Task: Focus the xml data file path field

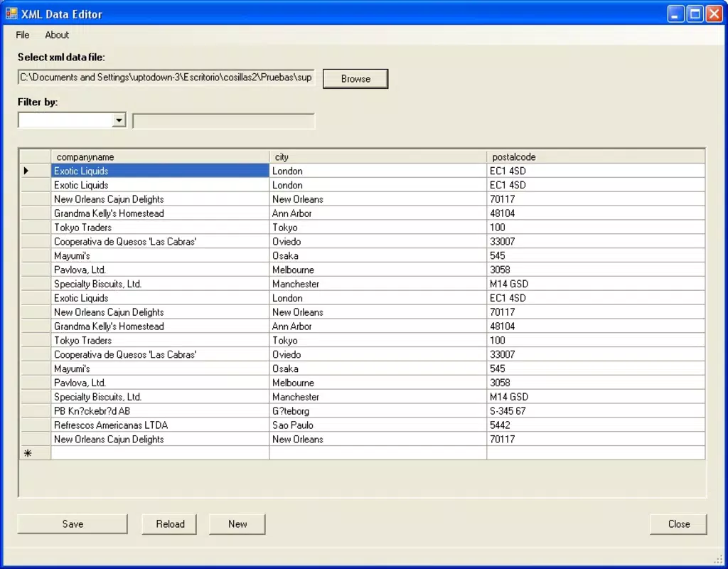Action: [166, 78]
